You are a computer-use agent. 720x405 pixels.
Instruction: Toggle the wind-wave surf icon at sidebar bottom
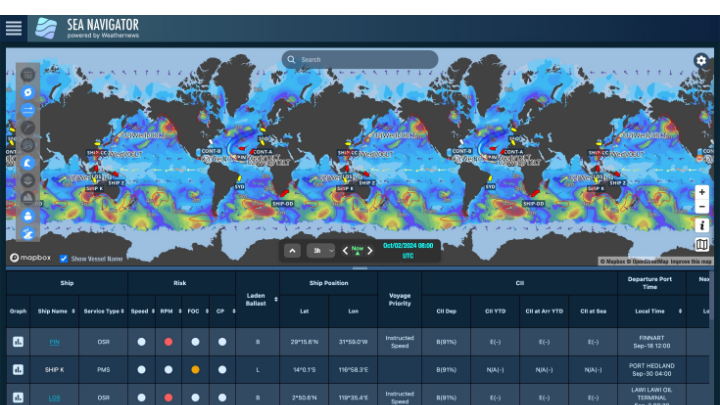28,233
